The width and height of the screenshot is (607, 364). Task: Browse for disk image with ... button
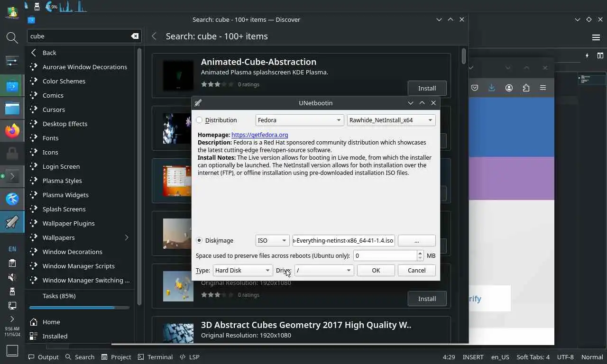pyautogui.click(x=416, y=241)
